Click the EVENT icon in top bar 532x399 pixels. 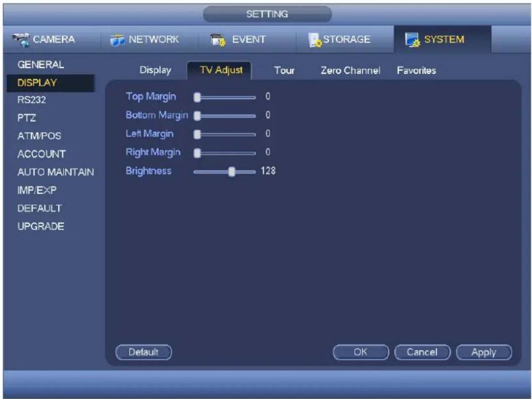(x=218, y=40)
